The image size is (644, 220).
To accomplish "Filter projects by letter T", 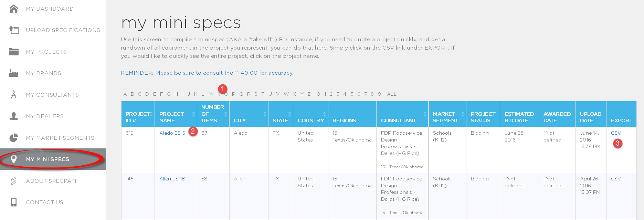I will coord(263,94).
